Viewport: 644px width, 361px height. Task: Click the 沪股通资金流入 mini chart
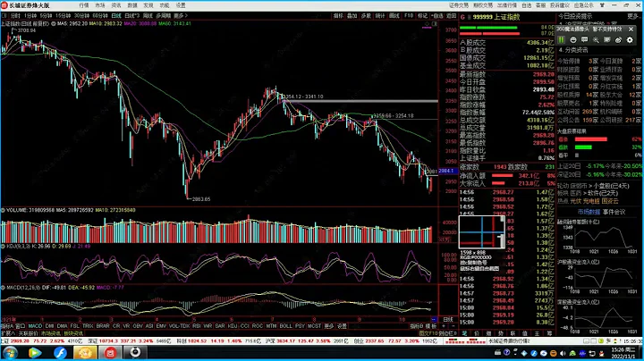599,277
